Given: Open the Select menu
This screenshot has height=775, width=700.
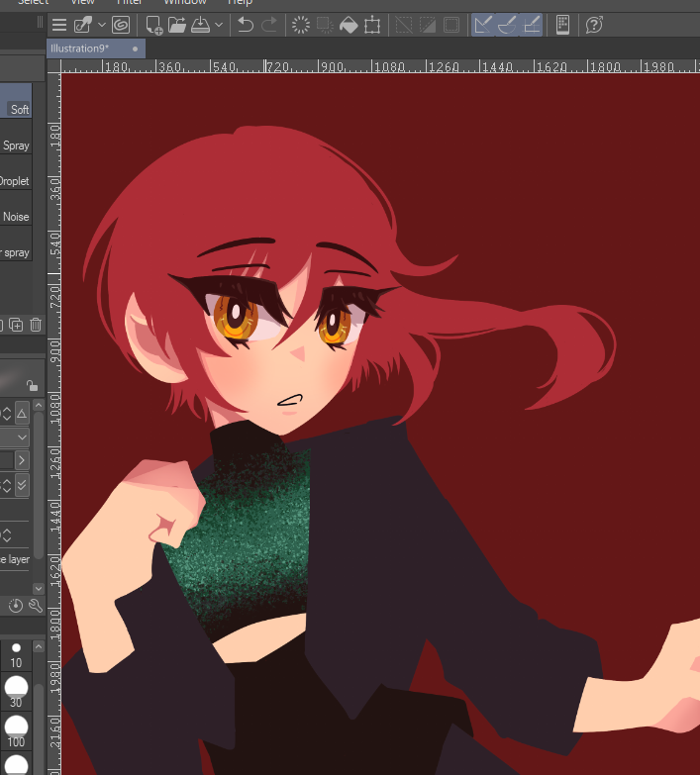Looking at the screenshot, I should pyautogui.click(x=34, y=2).
